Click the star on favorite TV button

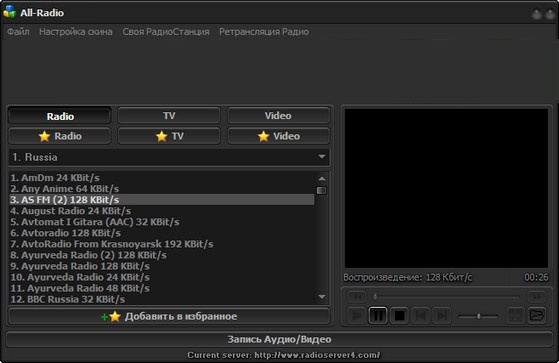161,136
